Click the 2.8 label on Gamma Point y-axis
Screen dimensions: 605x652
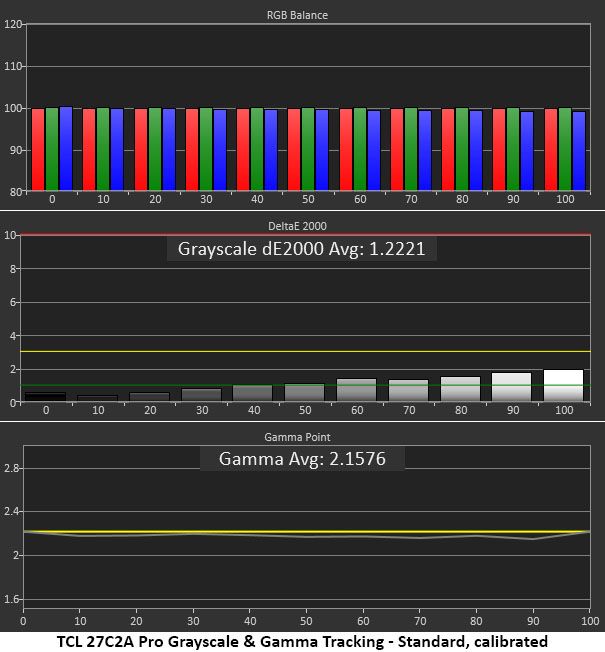[x=12, y=469]
